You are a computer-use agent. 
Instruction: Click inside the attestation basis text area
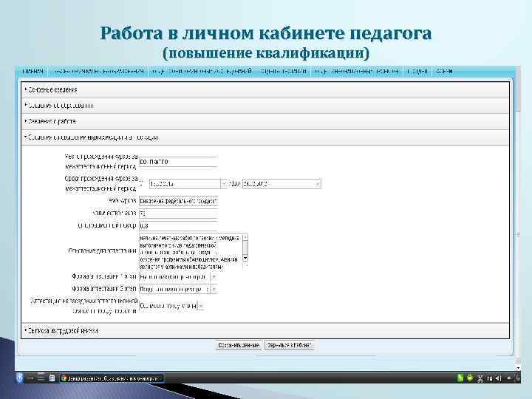coord(191,251)
